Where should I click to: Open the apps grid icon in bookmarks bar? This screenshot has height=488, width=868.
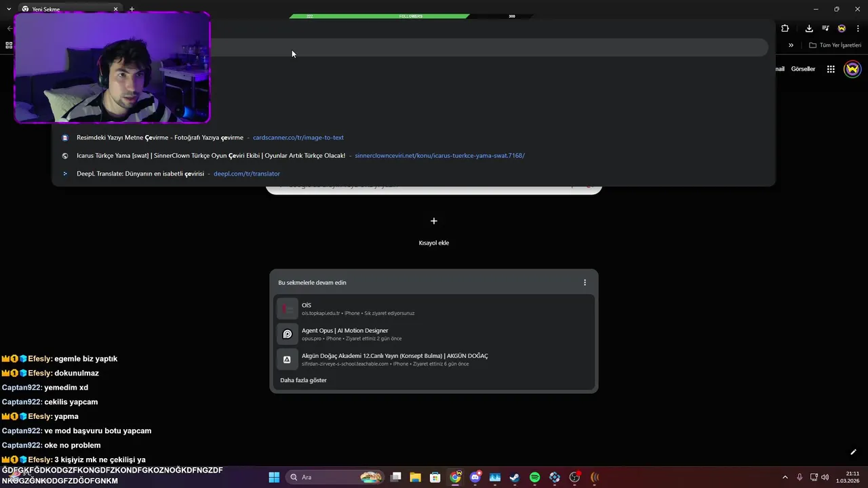[x=9, y=45]
